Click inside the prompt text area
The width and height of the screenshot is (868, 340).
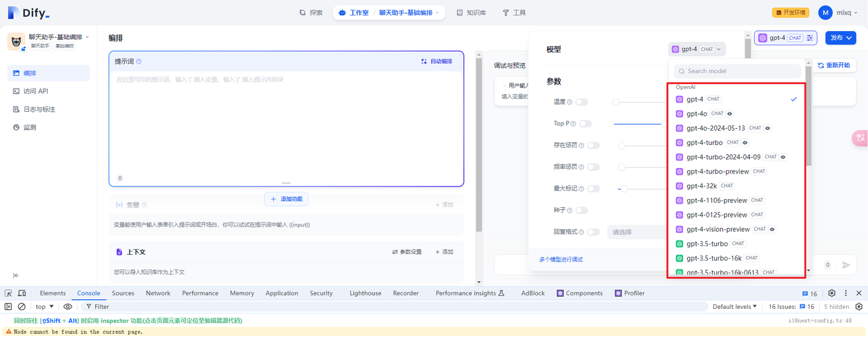pos(286,122)
